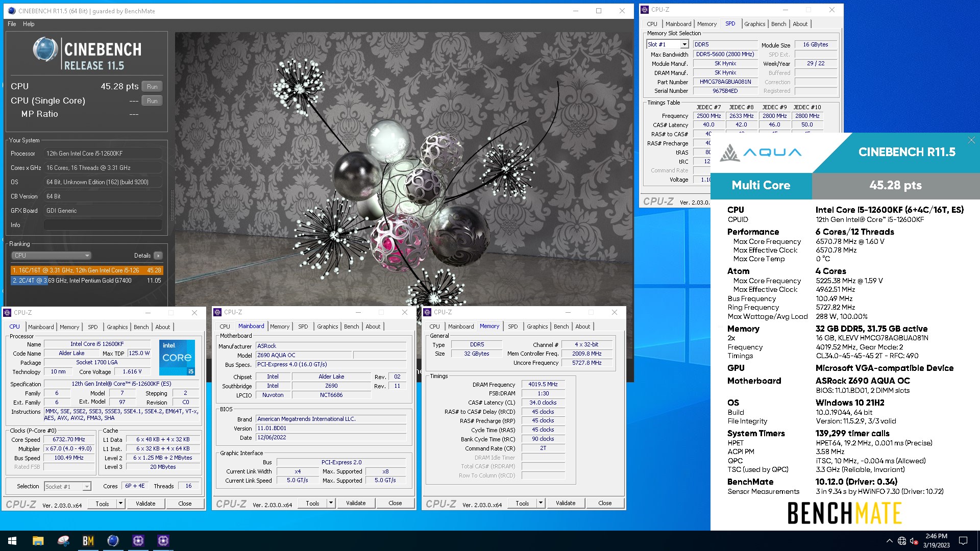
Task: Click Close button in CPU-Z Mainboard window
Action: tap(395, 503)
